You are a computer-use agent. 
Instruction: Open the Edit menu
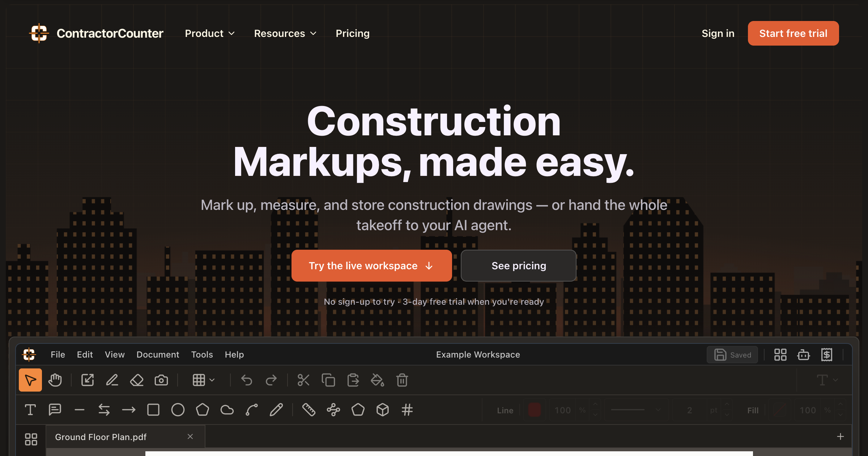point(85,355)
